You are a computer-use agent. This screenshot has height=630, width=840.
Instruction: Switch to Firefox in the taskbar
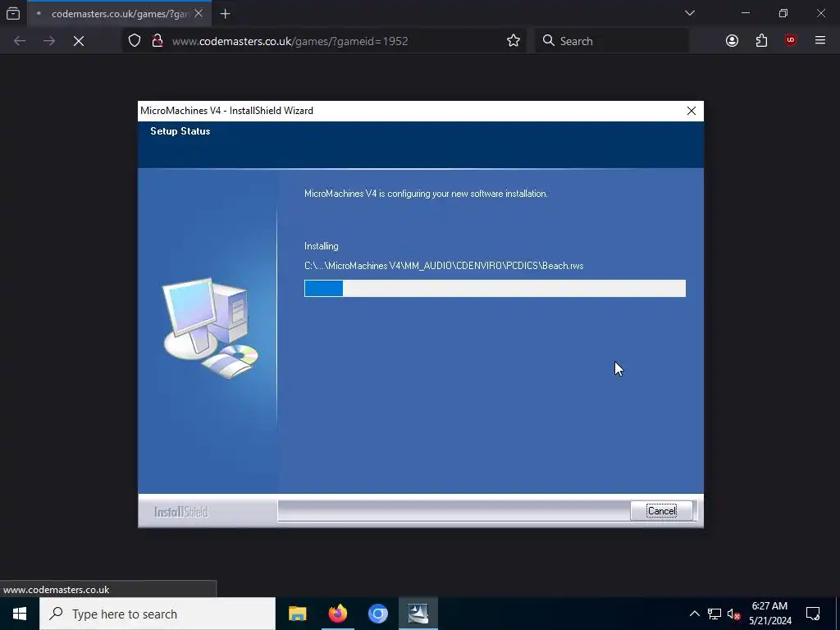pos(337,614)
